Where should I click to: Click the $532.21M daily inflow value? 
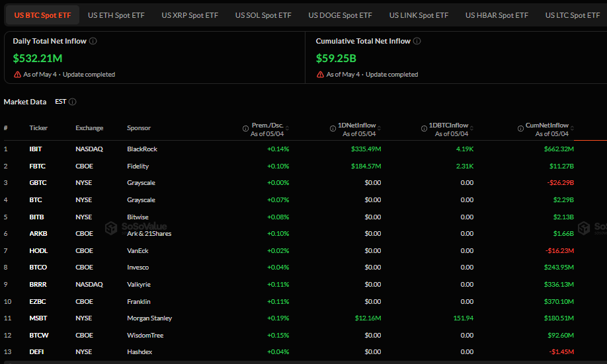coord(38,58)
